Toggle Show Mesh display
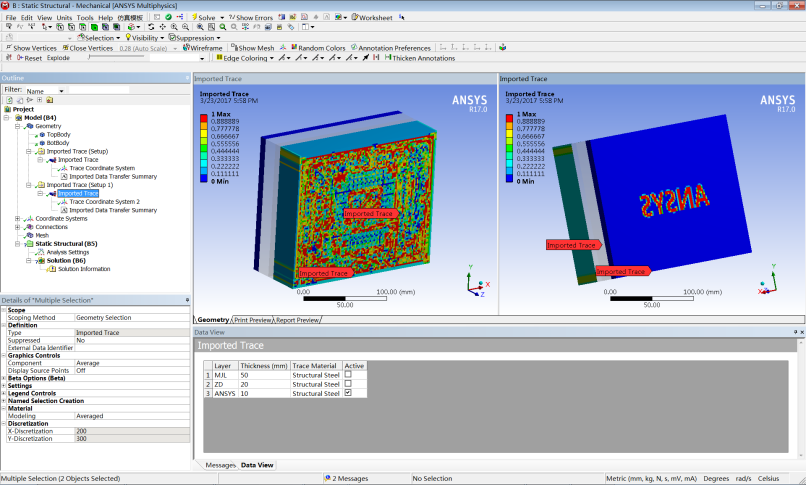The width and height of the screenshot is (806, 485). point(252,47)
